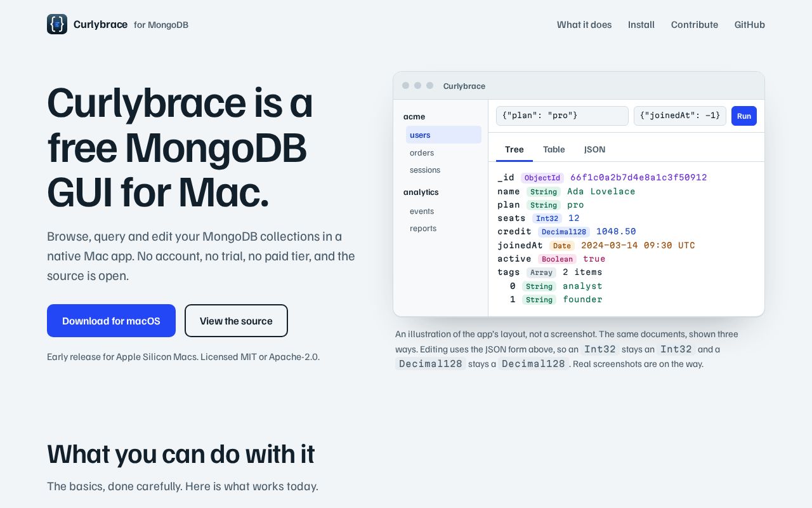Click the What you can do with it heading
Viewport: 812px width, 508px height.
181,453
